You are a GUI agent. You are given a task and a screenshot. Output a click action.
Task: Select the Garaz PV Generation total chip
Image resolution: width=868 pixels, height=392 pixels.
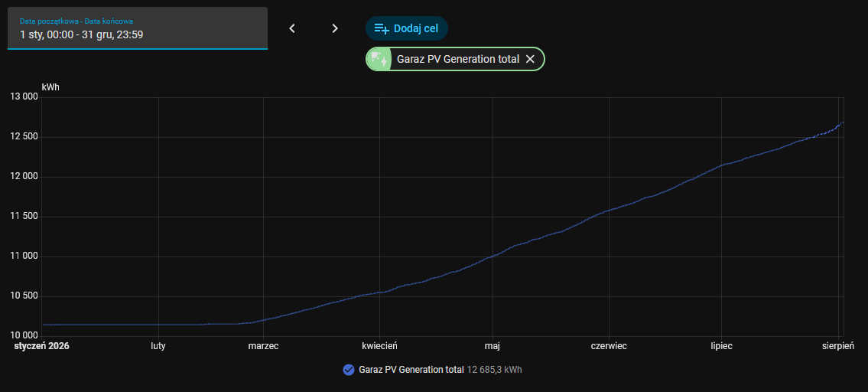[455, 59]
